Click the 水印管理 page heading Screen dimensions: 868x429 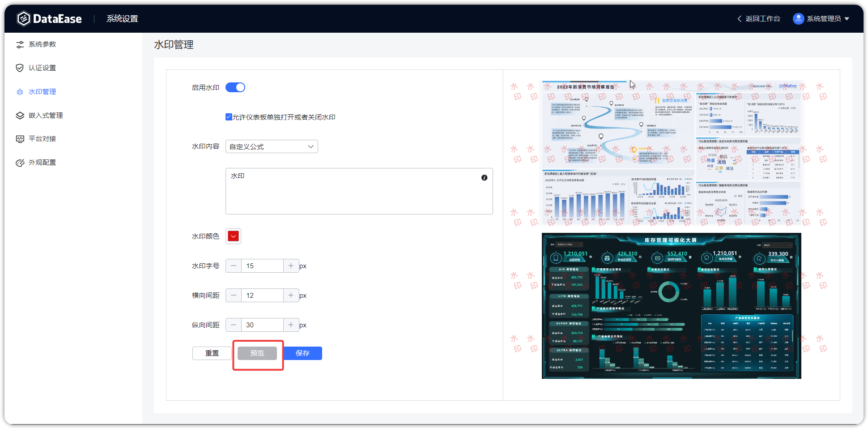click(x=174, y=45)
